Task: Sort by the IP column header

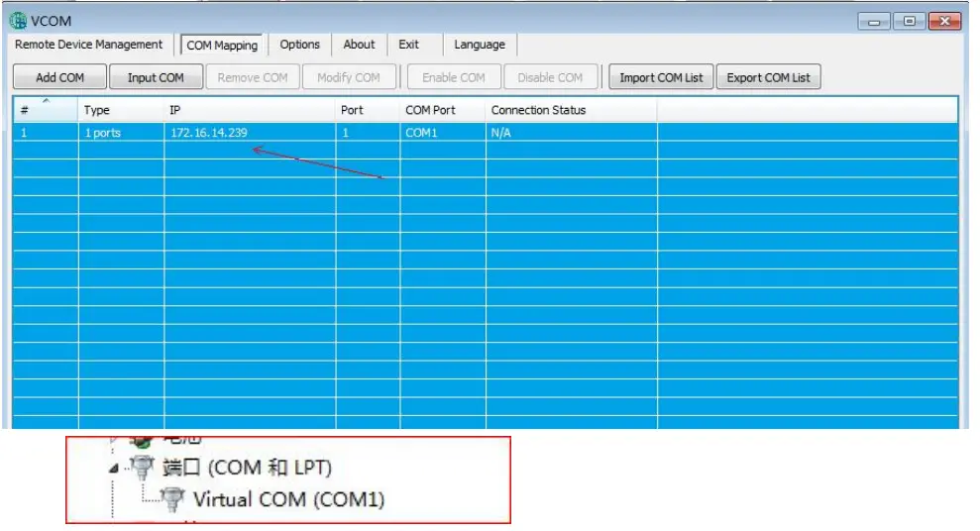Action: coord(250,110)
